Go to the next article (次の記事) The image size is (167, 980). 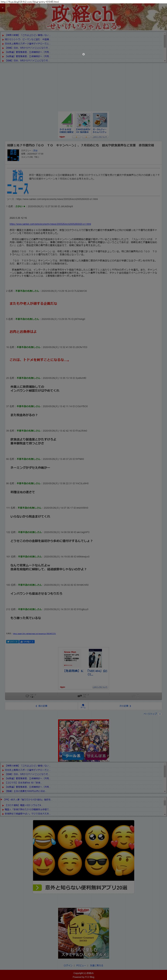click(x=125, y=706)
